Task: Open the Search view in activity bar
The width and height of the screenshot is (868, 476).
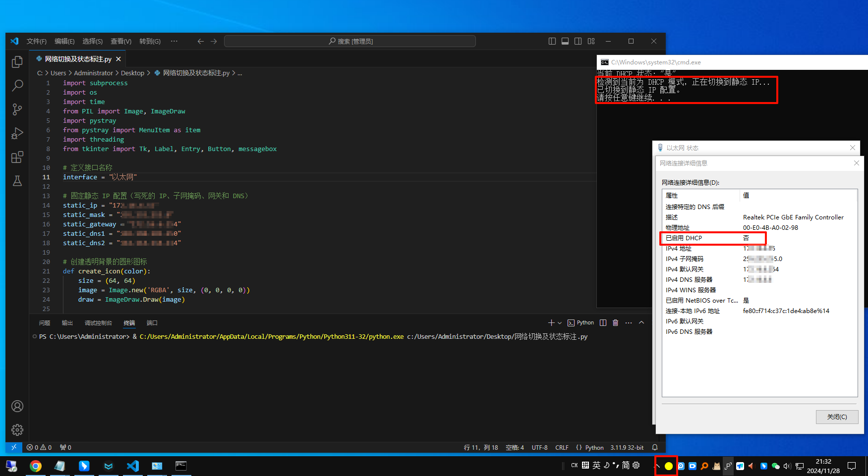Action: (17, 86)
